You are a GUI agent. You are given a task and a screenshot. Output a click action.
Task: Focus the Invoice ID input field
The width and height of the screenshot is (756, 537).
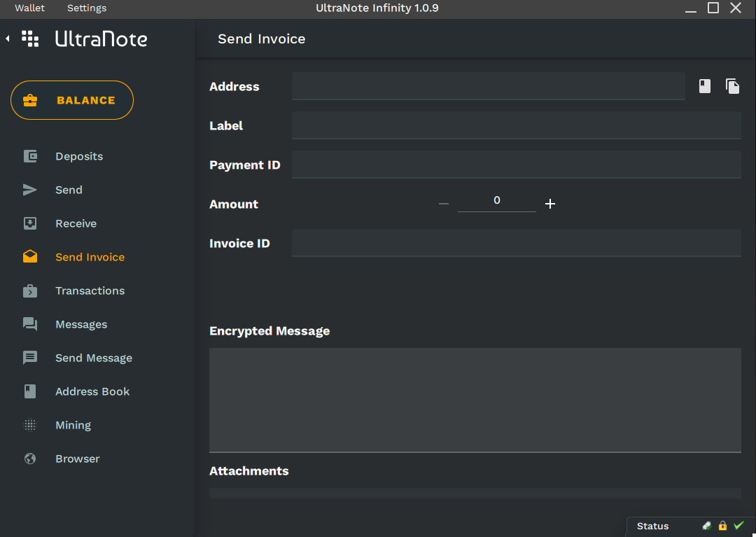coord(517,243)
